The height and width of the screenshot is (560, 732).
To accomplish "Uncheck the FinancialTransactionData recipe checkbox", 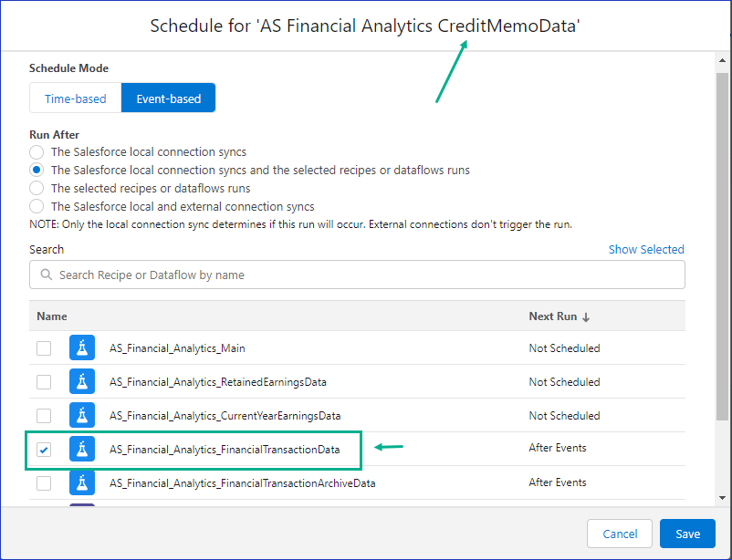I will click(44, 450).
